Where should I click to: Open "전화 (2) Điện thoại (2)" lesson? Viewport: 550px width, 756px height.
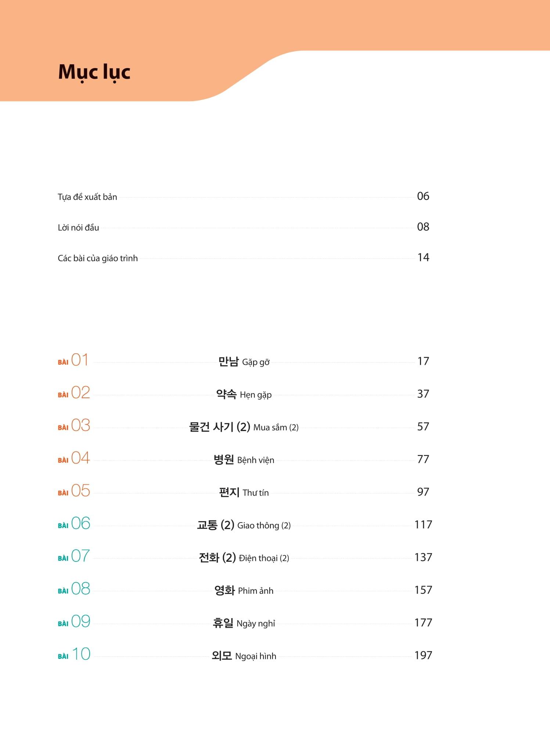point(244,558)
